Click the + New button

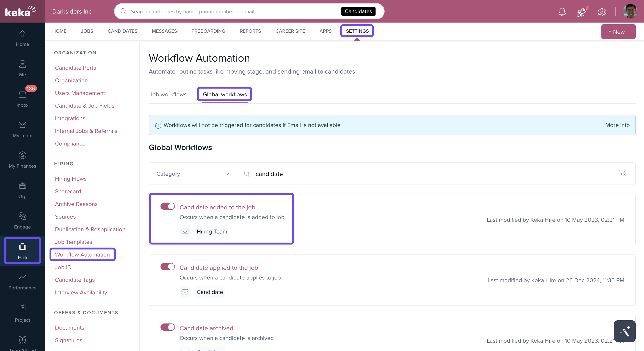(618, 32)
